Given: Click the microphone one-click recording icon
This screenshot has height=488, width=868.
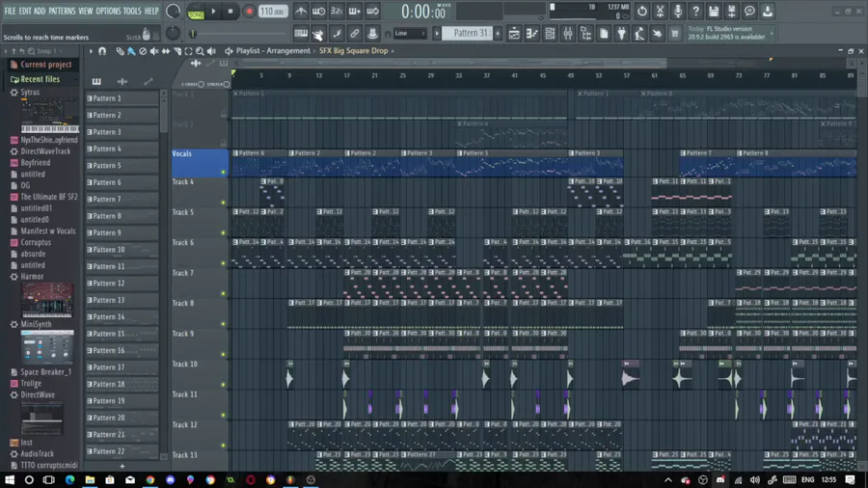Looking at the screenshot, I should [x=678, y=11].
